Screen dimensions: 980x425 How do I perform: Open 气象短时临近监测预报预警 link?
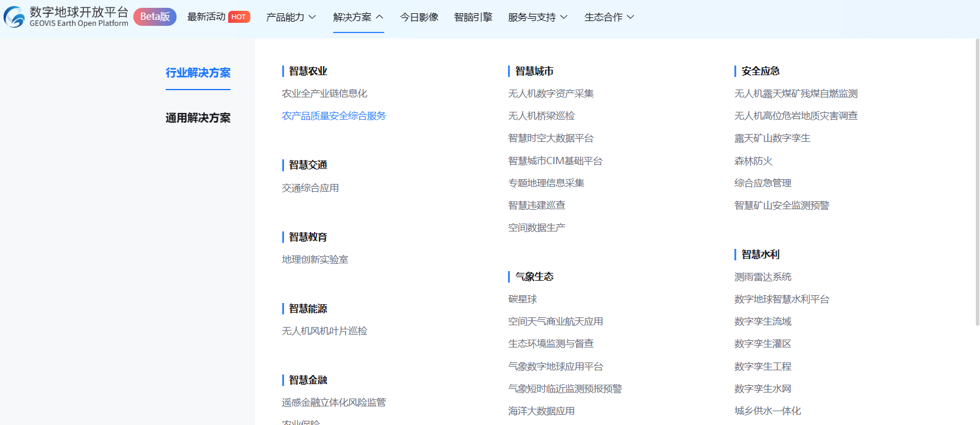(x=565, y=389)
